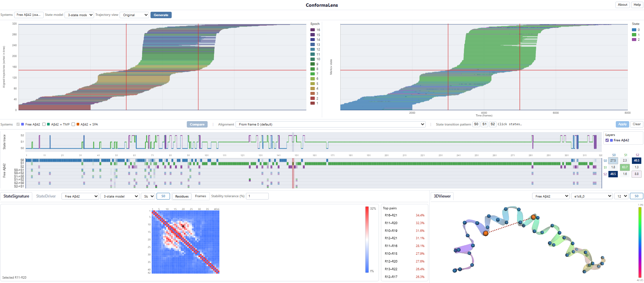Toggle the Free Aβ42 system checkbox
The image size is (644, 283).
pos(18,125)
